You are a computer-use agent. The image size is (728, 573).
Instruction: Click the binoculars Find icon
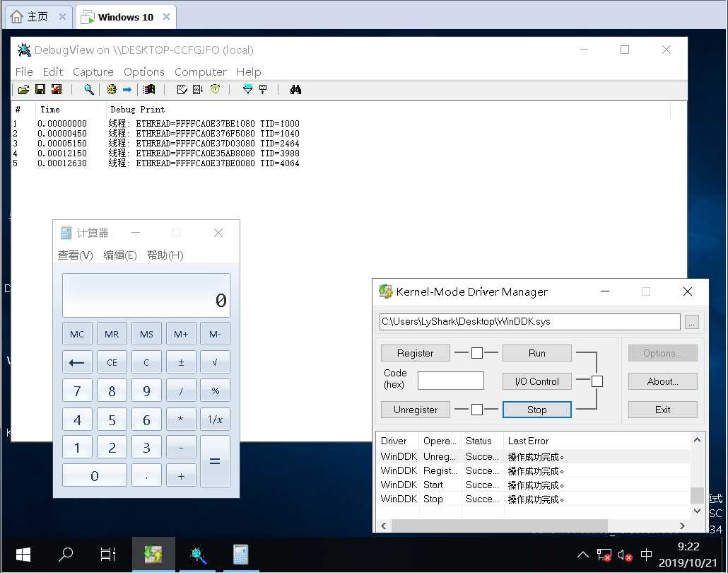click(295, 90)
